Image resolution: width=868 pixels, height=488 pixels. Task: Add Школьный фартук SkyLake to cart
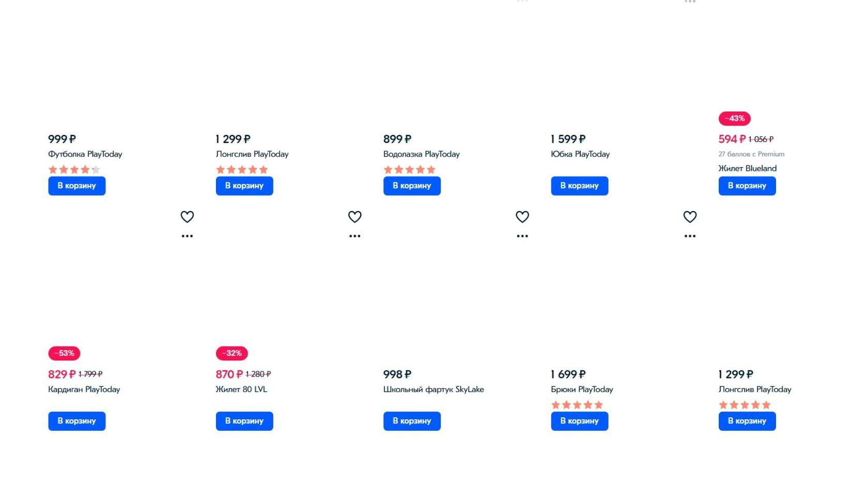(412, 421)
